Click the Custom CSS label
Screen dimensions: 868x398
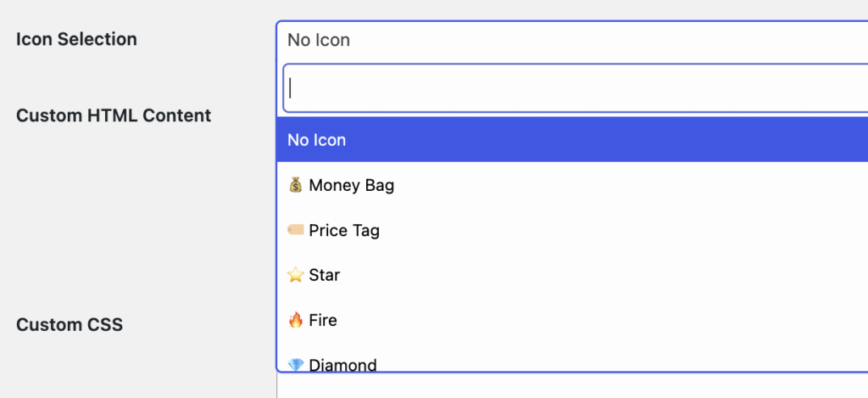[70, 324]
